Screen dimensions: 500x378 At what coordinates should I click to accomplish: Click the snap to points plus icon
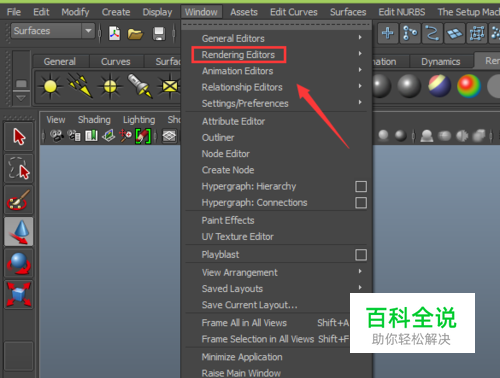pyautogui.click(x=388, y=33)
